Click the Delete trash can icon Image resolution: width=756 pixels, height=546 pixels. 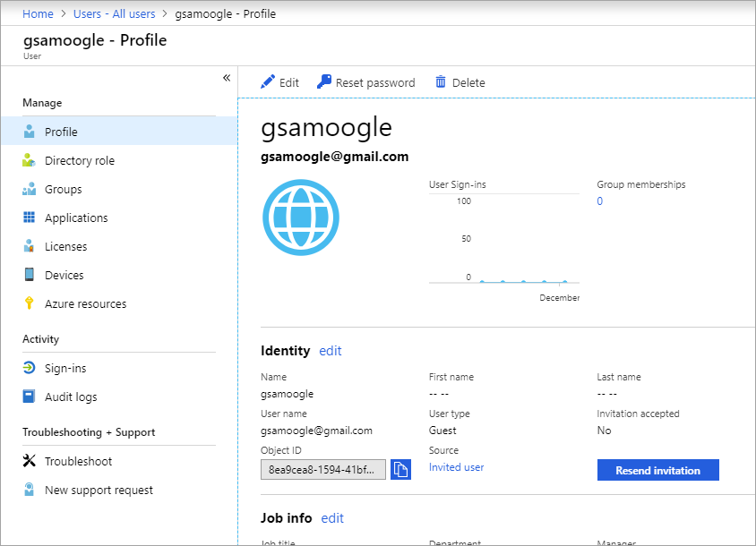441,81
